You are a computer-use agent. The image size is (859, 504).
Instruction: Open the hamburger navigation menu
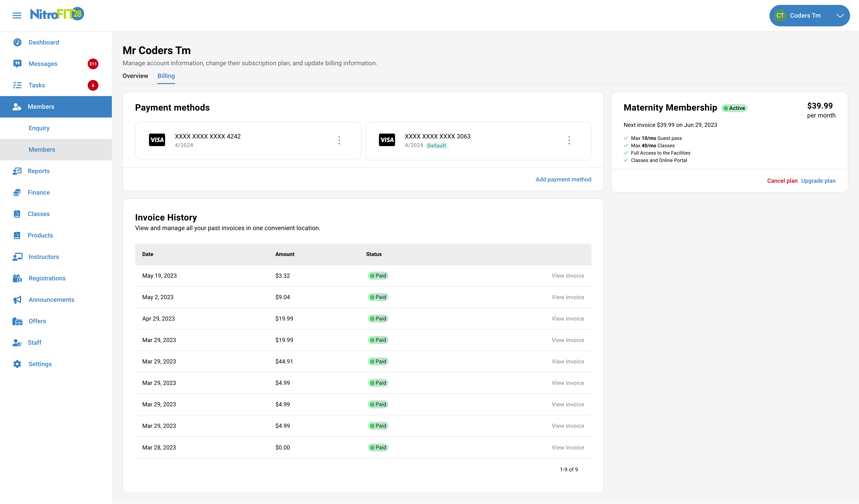[x=17, y=15]
